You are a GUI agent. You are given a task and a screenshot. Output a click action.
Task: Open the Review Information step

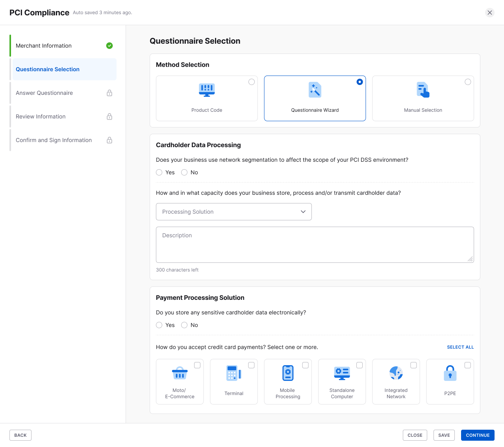tap(63, 116)
